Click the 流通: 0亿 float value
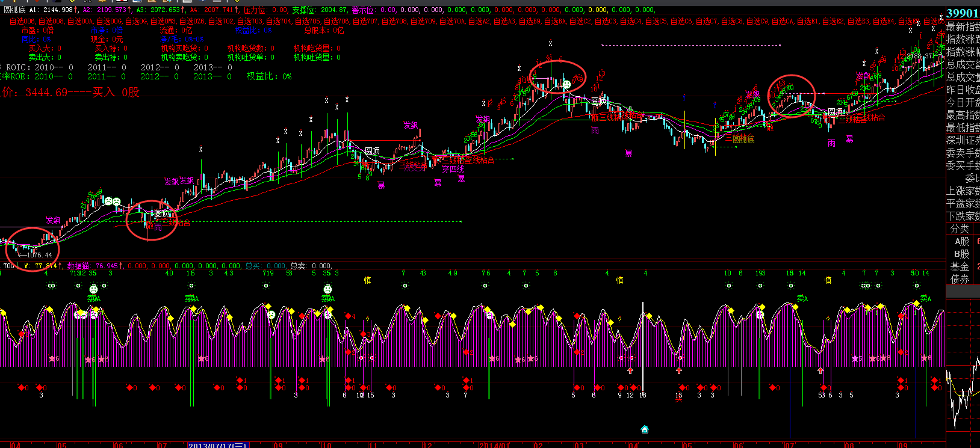 (176, 30)
